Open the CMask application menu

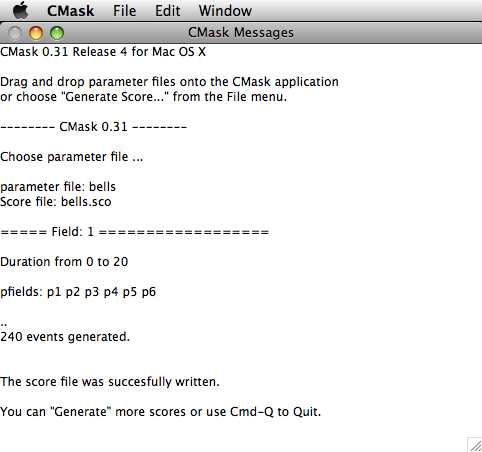pos(70,11)
